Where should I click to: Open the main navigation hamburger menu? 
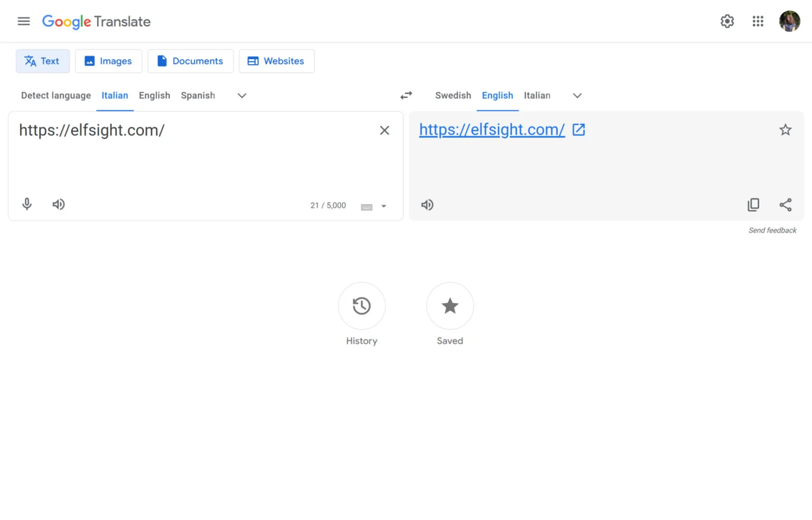click(x=24, y=21)
